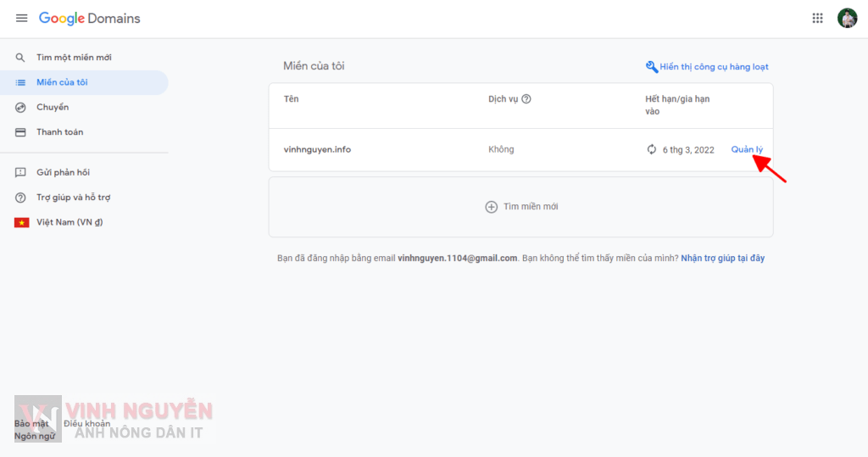This screenshot has width=868, height=457.
Task: Open Trợ giúp và hỗ trợ
Action: [73, 198]
